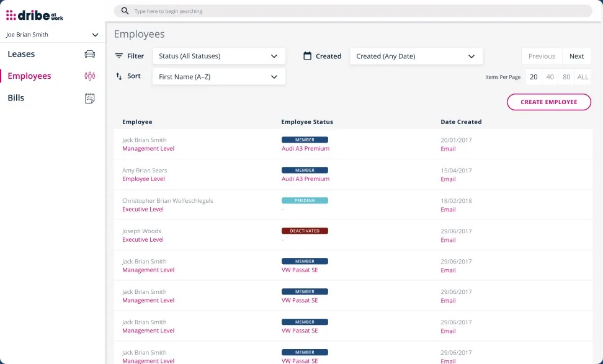Viewport: 603px width, 364px height.
Task: Open Amy Brian Sears employee record
Action: [x=145, y=171]
